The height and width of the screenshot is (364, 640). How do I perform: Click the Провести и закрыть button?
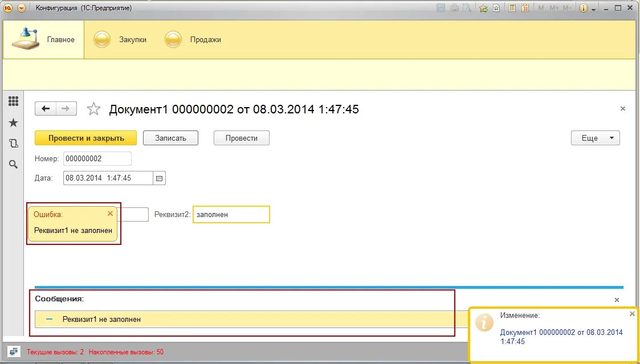point(85,138)
